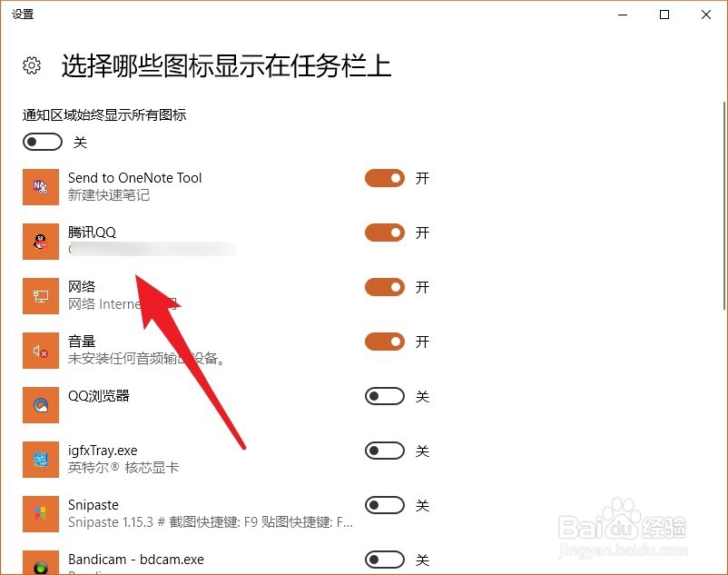This screenshot has width=728, height=575.
Task: Click the '网络' label text
Action: (x=82, y=286)
